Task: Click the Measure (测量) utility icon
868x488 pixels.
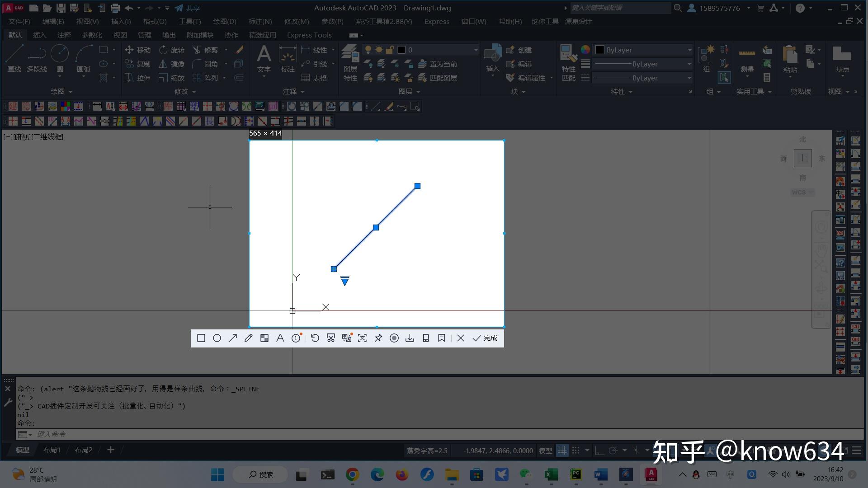Action: 747,58
